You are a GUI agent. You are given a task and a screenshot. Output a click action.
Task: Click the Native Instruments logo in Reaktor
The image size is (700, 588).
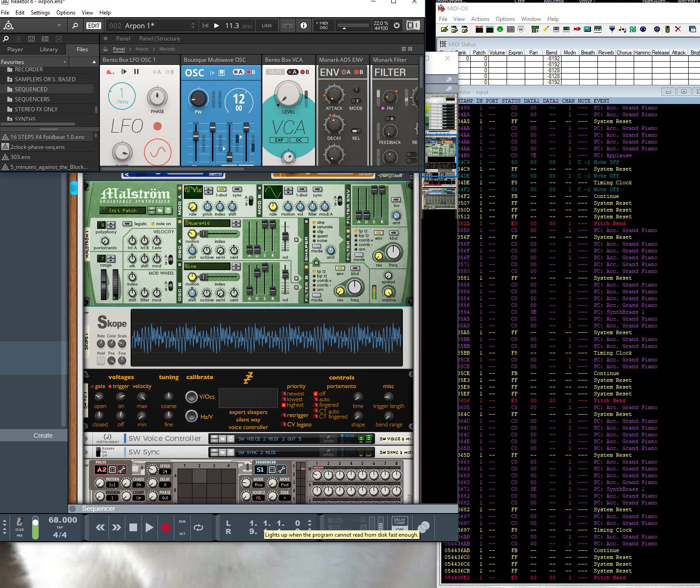click(x=413, y=26)
